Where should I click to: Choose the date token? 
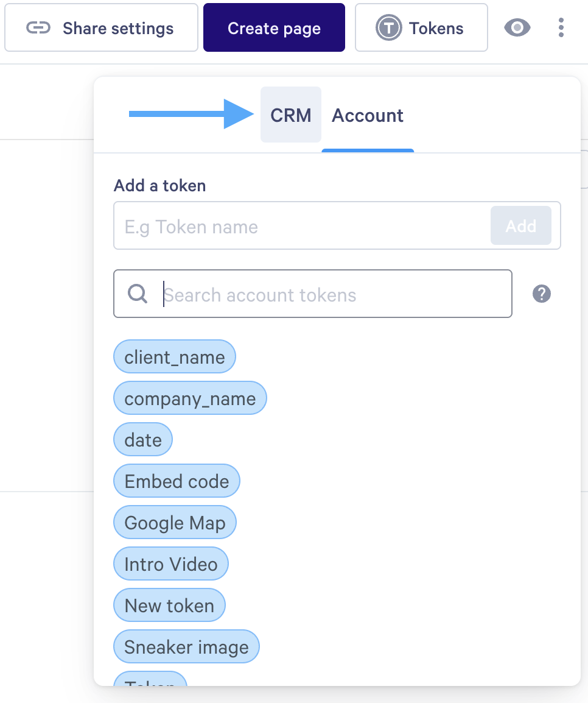tap(143, 440)
